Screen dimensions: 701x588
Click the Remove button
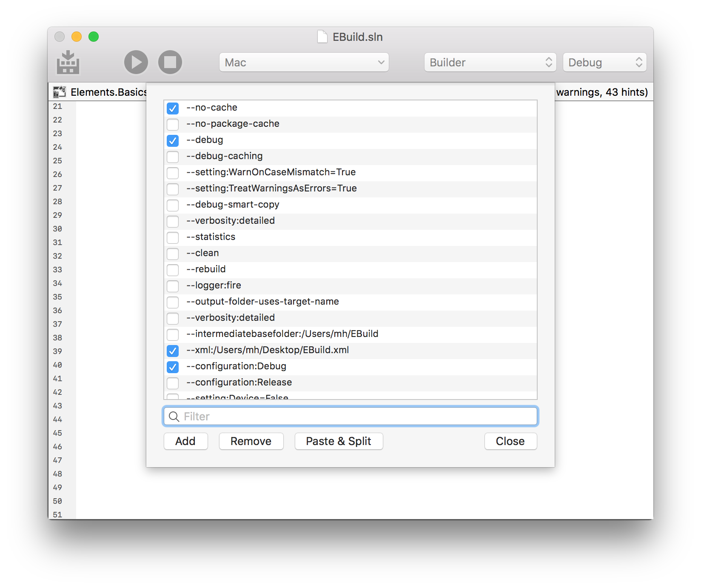point(251,441)
